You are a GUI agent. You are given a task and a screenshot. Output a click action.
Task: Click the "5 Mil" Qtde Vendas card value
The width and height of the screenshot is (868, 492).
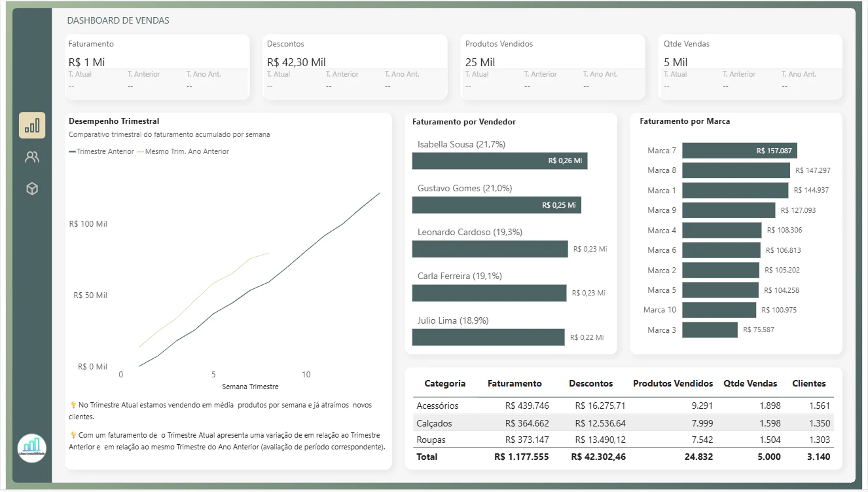pyautogui.click(x=676, y=62)
